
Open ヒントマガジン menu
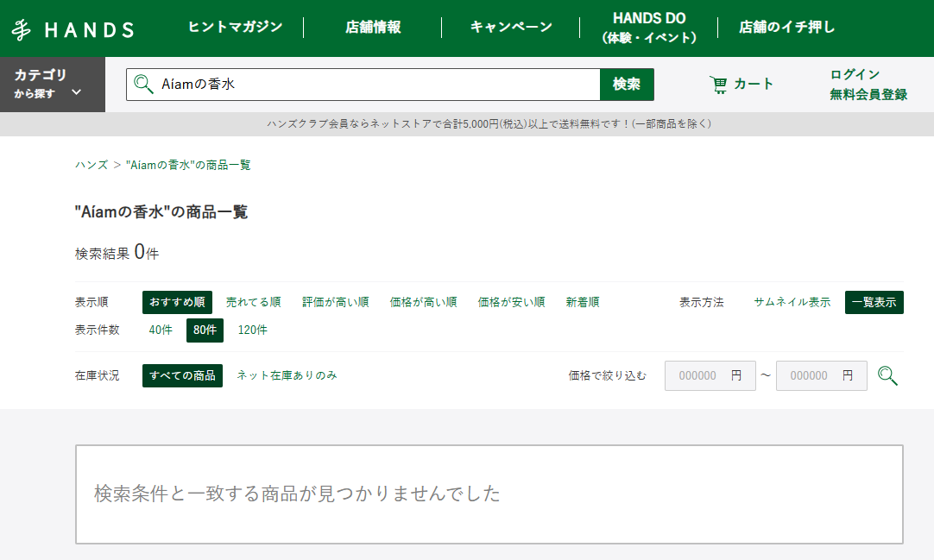point(235,27)
